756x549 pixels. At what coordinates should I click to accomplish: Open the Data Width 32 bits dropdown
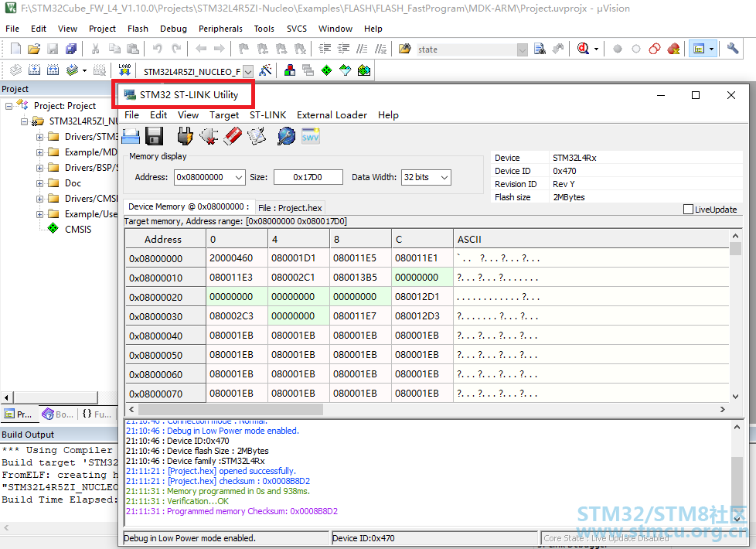point(444,178)
